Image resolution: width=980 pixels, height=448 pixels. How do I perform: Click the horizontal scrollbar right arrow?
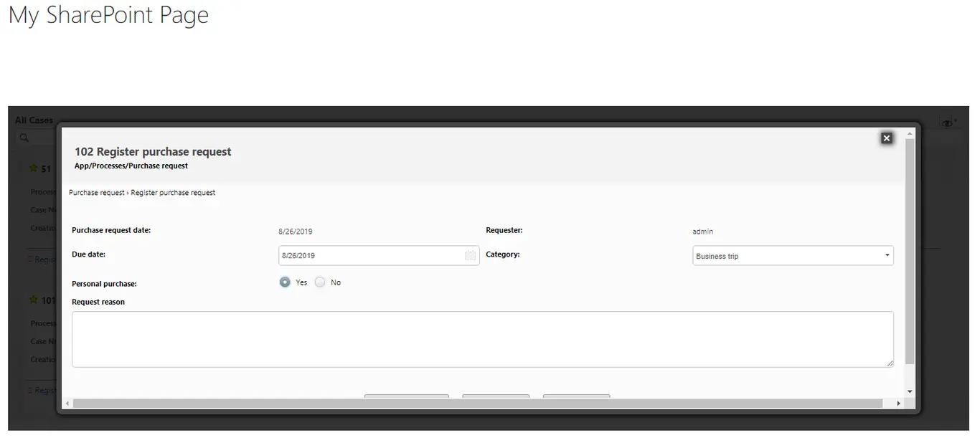(898, 404)
